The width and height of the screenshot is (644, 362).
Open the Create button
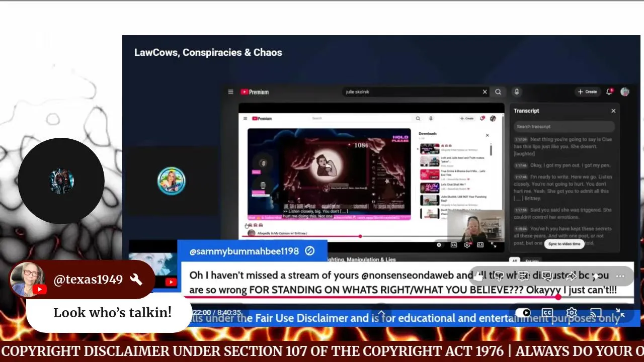tap(587, 92)
